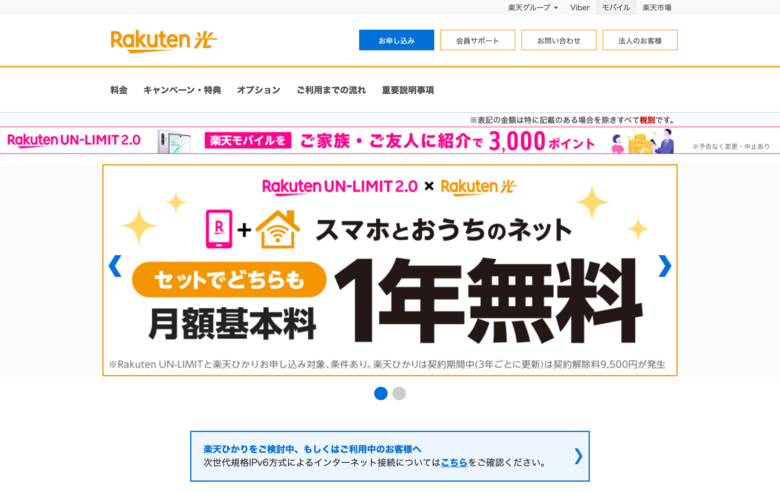This screenshot has height=492, width=780.
Task: Select the モバイル tab in top bar
Action: [616, 7]
